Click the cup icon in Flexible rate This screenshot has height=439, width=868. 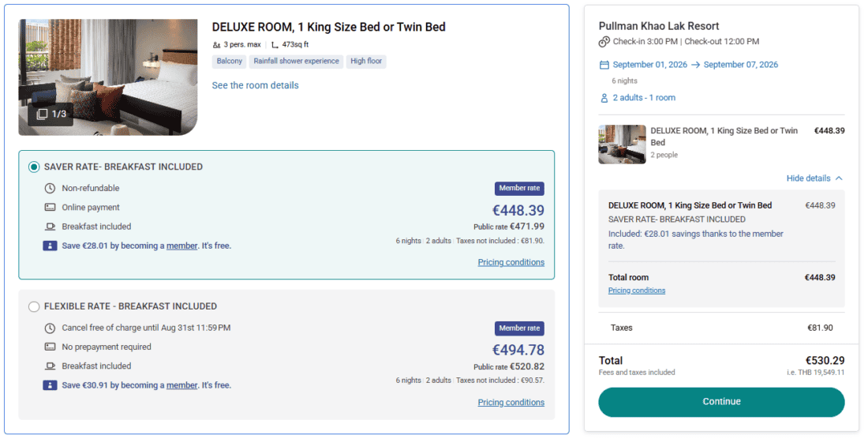click(50, 366)
